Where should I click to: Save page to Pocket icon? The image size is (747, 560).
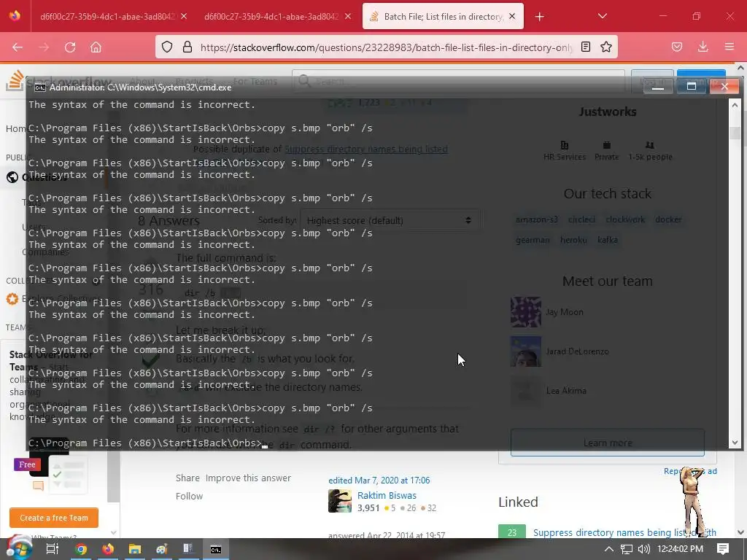(677, 47)
